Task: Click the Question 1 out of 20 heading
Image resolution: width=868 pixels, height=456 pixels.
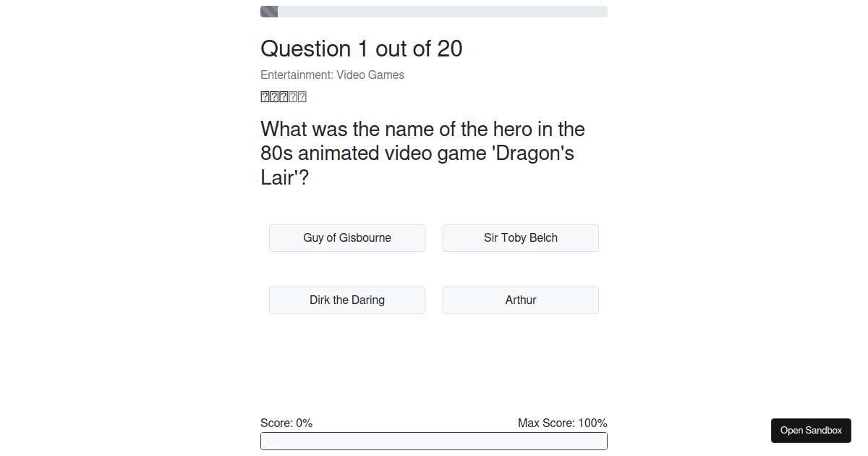Action: click(x=362, y=48)
